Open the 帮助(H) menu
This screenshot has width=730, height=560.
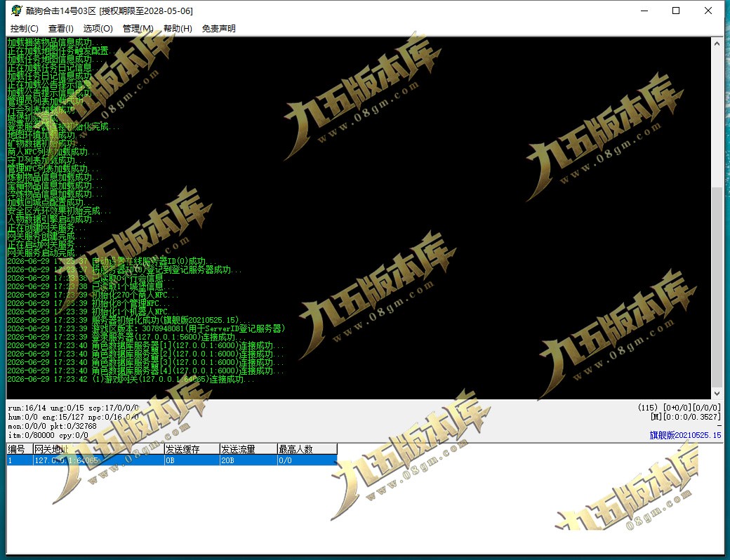click(x=178, y=28)
